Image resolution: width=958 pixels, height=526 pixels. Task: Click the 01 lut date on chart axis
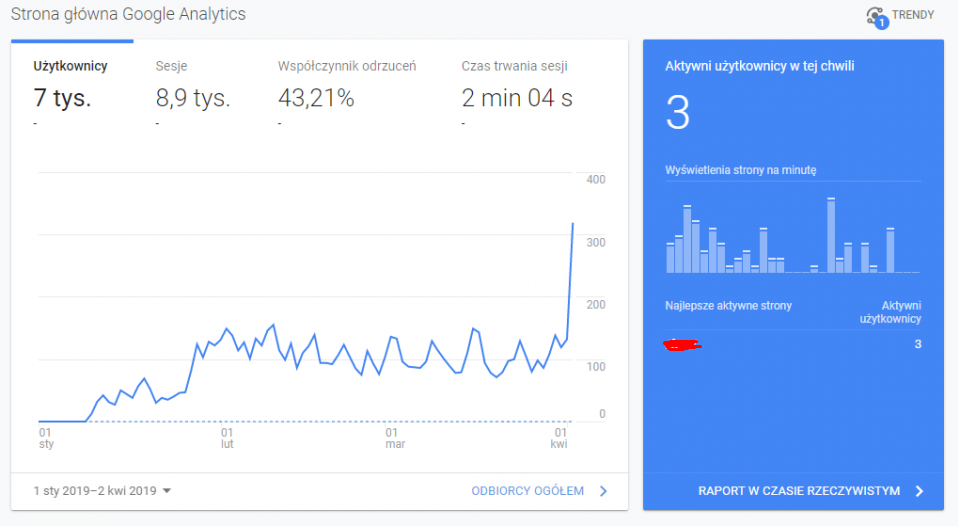click(x=227, y=438)
